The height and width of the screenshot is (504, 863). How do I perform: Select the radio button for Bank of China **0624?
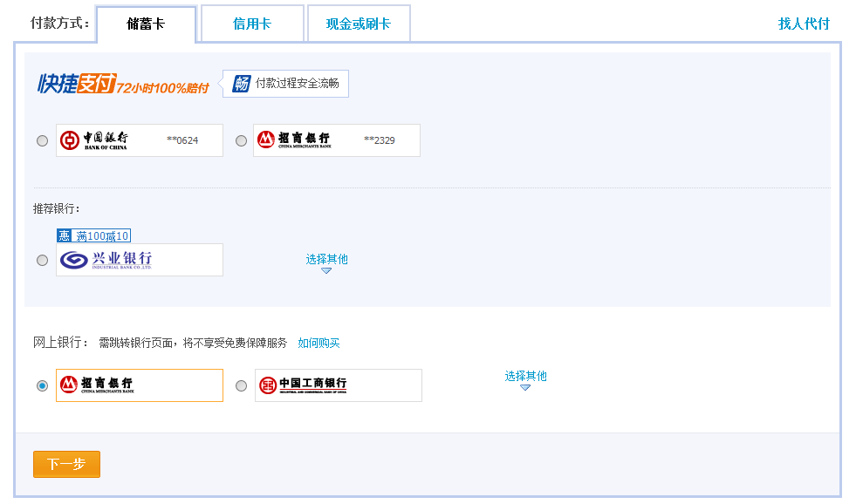click(x=42, y=140)
